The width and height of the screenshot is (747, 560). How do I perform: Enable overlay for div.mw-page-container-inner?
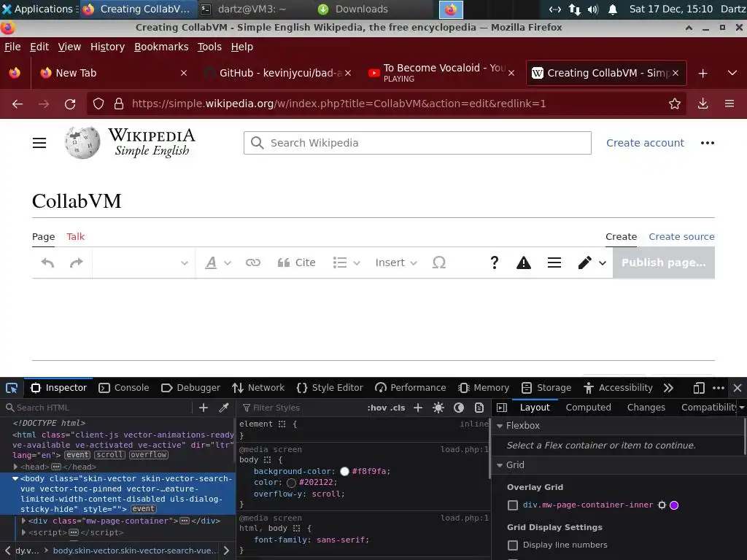[513, 505]
